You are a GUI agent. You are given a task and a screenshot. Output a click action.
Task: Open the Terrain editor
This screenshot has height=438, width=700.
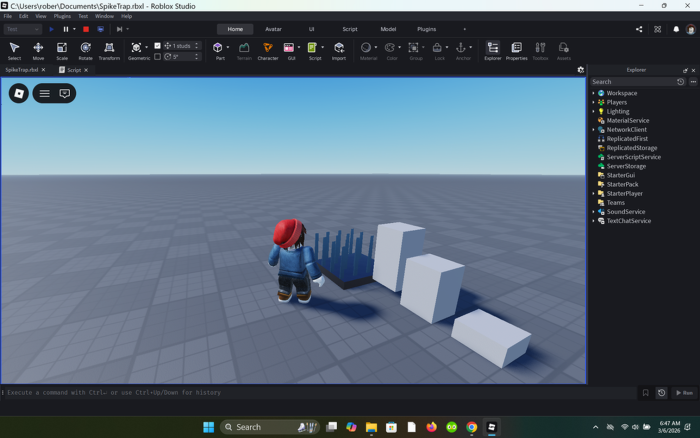244,51
